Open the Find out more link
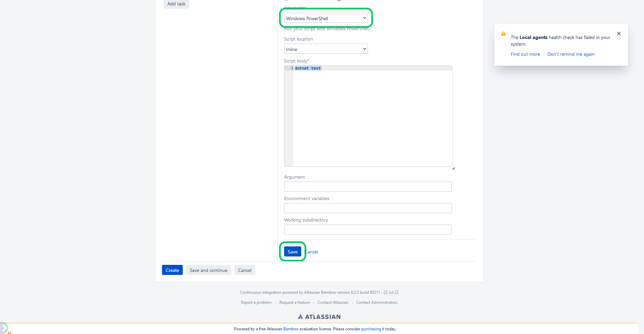Screen dimensions: 644x334 (525, 54)
